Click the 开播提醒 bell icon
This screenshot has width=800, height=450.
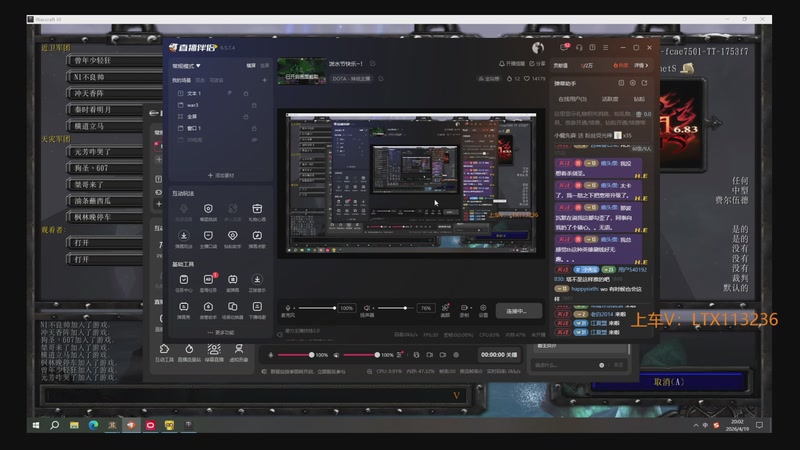coord(502,64)
